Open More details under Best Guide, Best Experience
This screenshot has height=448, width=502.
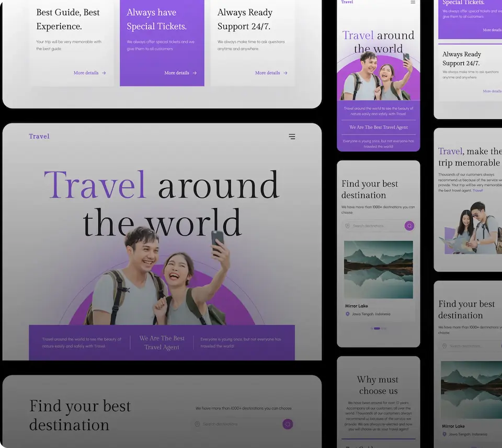point(86,73)
